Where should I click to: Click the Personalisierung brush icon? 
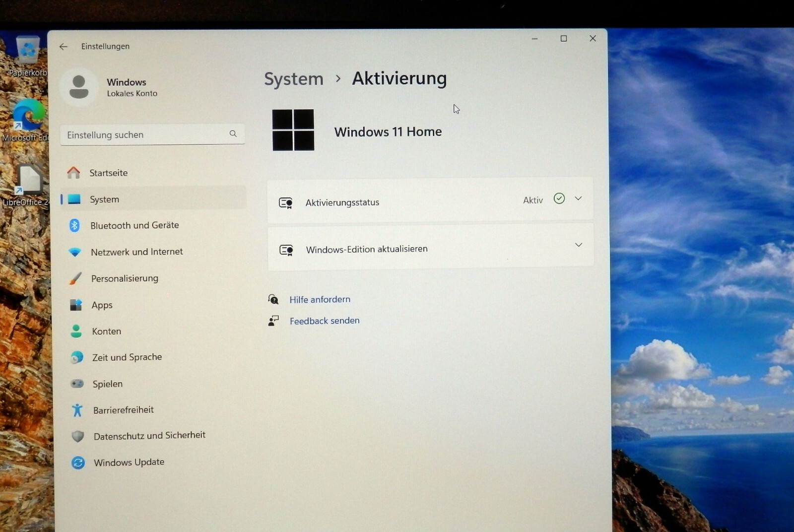[x=75, y=278]
